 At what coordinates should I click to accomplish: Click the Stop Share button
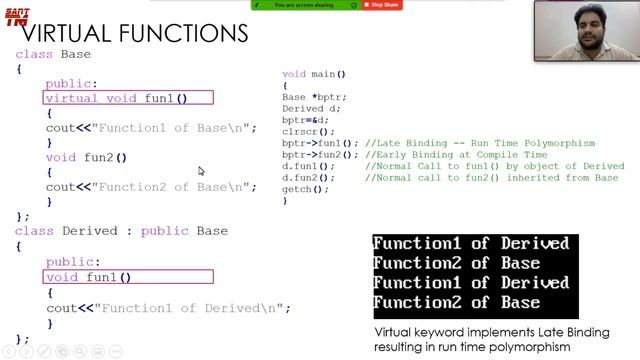pos(382,5)
